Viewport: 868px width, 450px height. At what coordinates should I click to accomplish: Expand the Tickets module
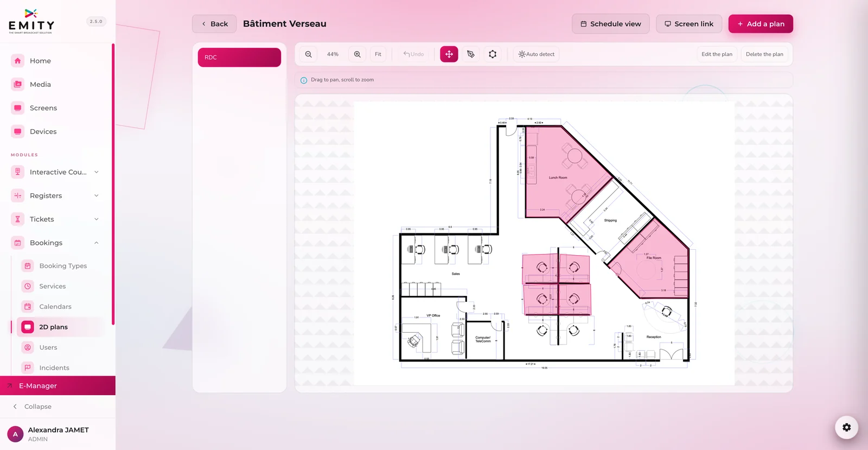point(97,219)
